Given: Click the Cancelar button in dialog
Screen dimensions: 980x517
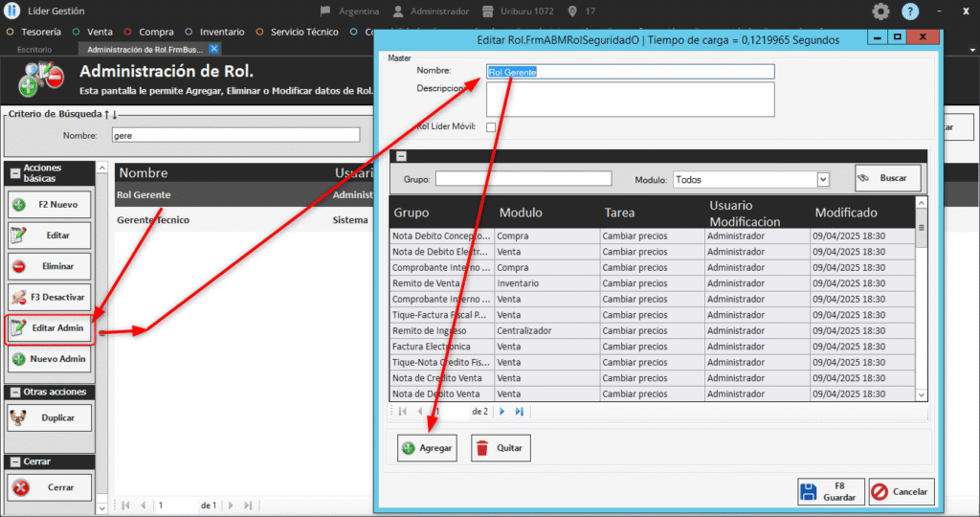Looking at the screenshot, I should click(x=900, y=492).
